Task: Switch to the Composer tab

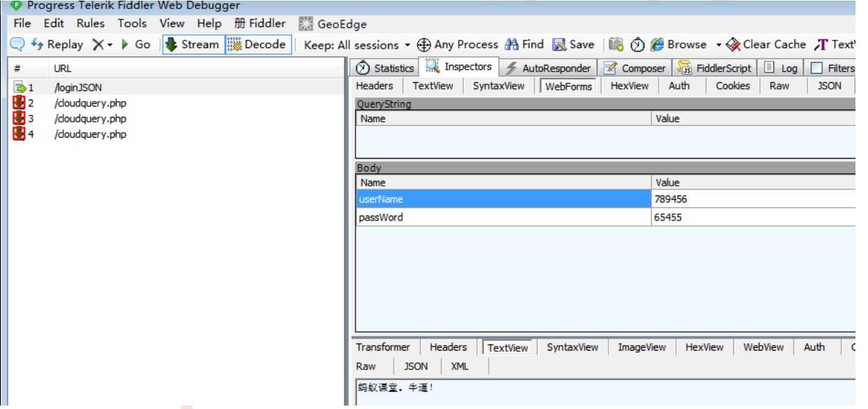Action: pos(635,67)
